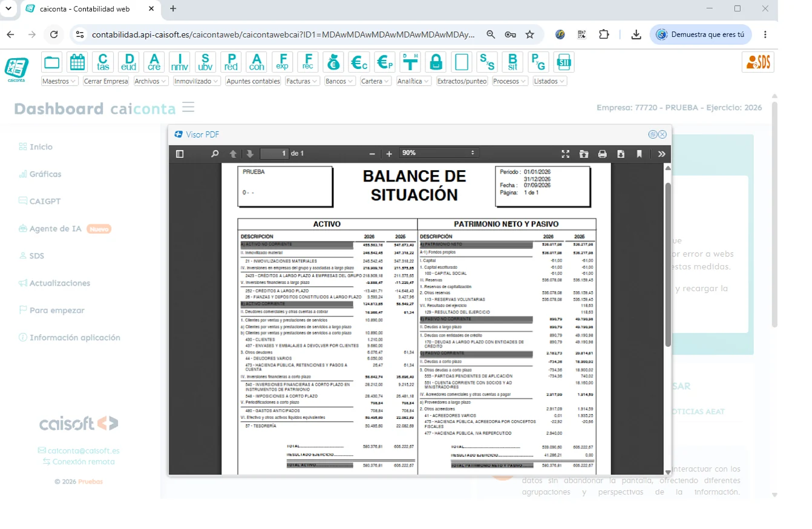Click the '€c' toolbar icon
The height and width of the screenshot is (529, 812).
(359, 62)
